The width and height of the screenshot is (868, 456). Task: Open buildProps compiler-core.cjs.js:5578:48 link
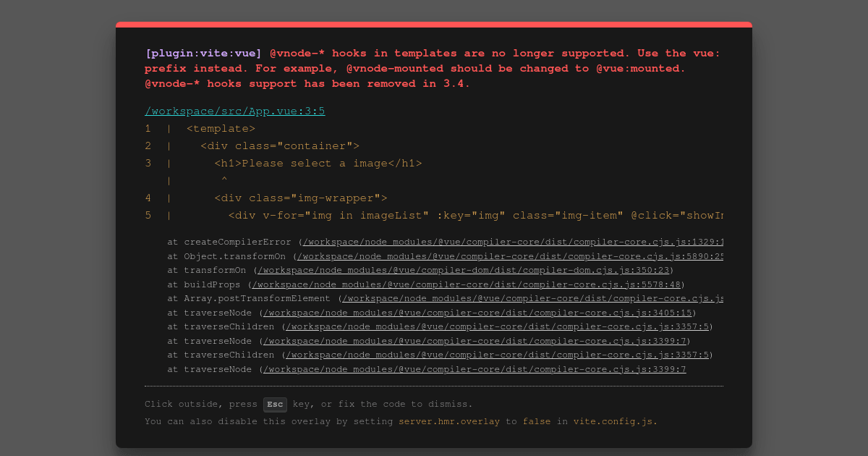click(466, 284)
